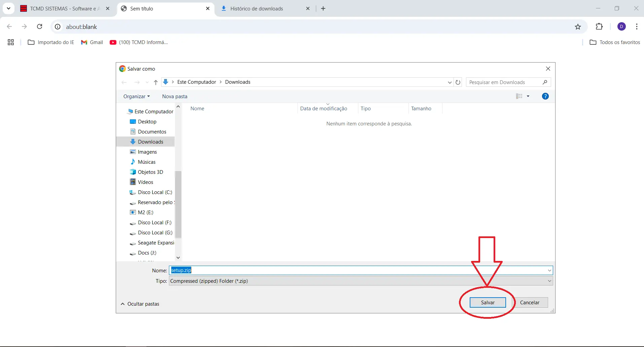Reload the page with the browser refresh icon
The image size is (644, 347).
pyautogui.click(x=40, y=27)
